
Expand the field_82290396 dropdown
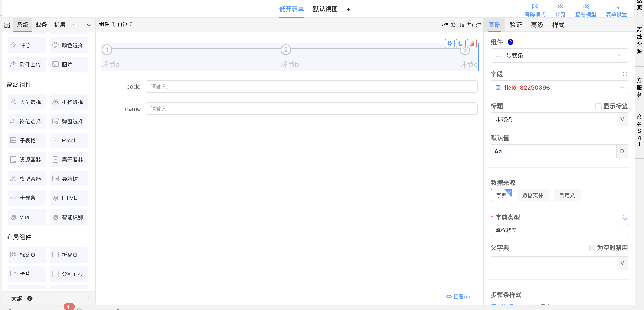coord(559,88)
